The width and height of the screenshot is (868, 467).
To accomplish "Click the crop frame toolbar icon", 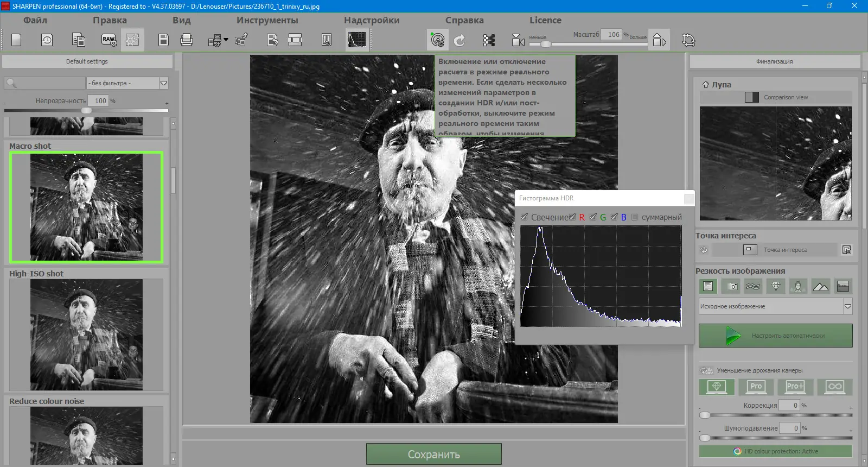I will pyautogui.click(x=295, y=40).
